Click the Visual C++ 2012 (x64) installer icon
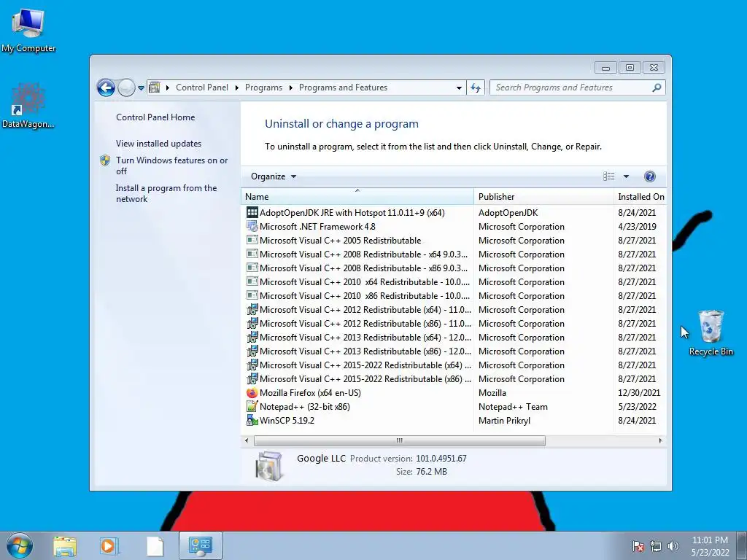747x560 pixels. tap(252, 309)
